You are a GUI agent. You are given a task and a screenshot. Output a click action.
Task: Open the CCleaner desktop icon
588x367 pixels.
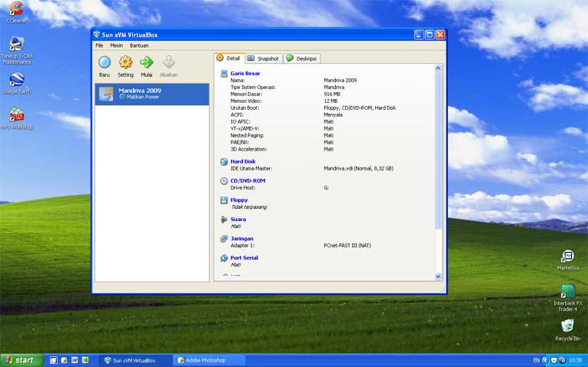(x=16, y=12)
